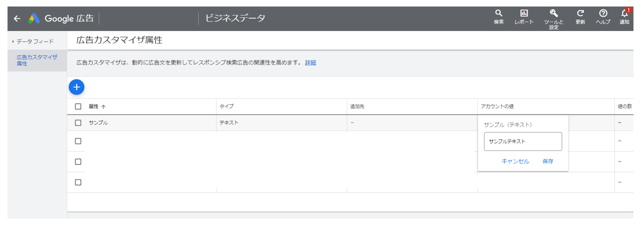
Task: Click the タイプ column header
Action: 226,106
